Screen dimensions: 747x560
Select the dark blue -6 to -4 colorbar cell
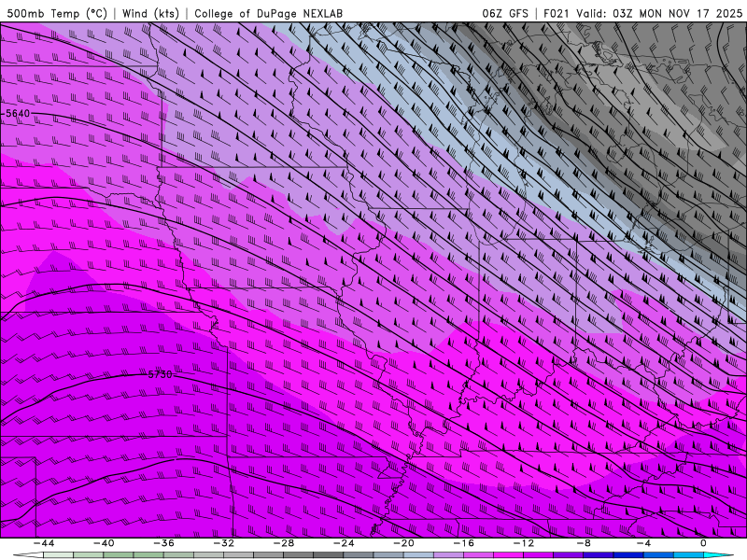(628, 555)
